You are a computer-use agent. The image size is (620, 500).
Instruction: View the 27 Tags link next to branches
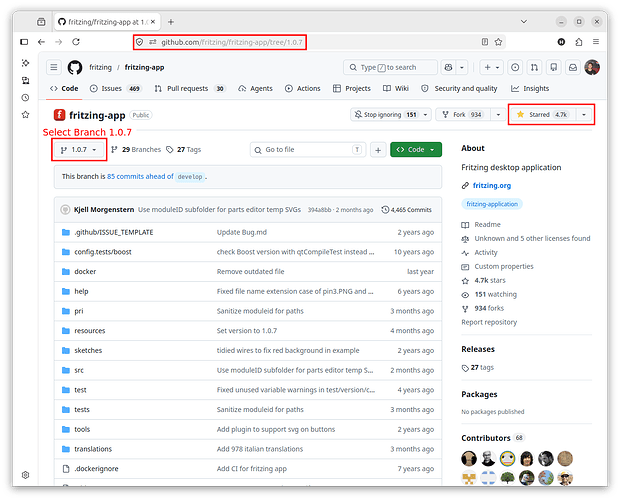pos(184,149)
